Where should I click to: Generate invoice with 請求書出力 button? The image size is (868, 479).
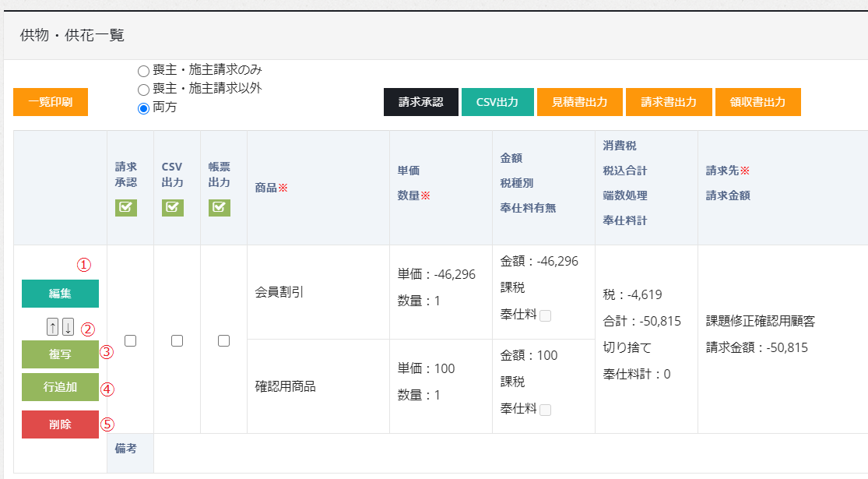[668, 102]
